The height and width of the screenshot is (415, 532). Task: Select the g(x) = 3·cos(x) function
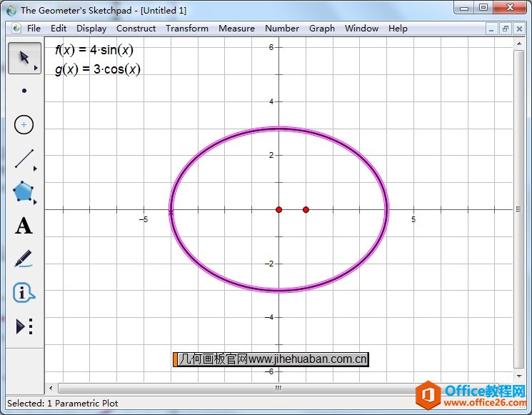(x=97, y=69)
